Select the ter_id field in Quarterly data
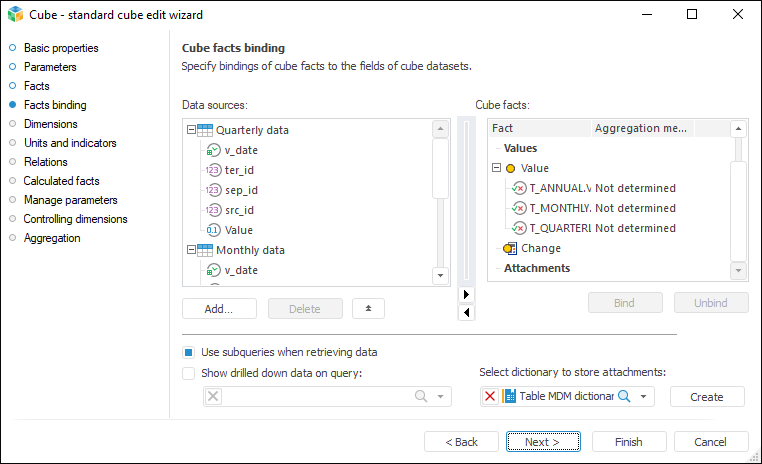 click(x=240, y=170)
